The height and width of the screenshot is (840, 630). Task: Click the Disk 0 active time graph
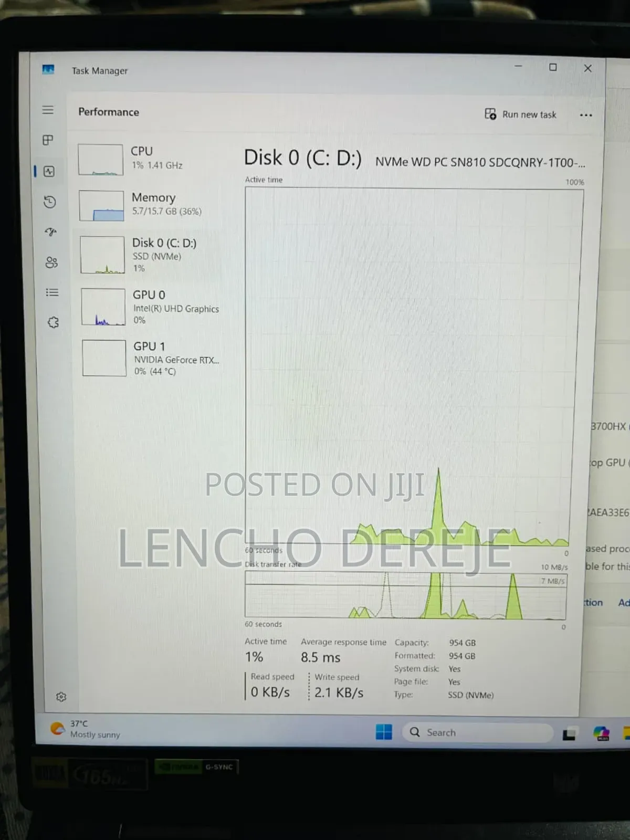pyautogui.click(x=411, y=367)
